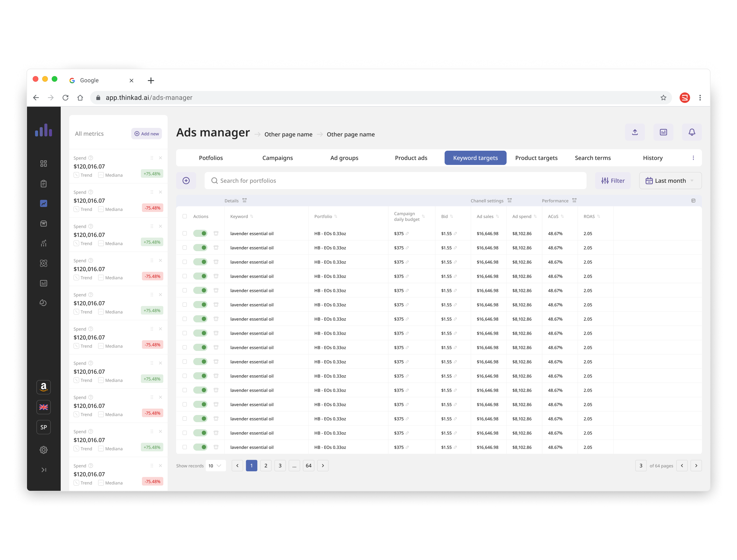This screenshot has height=560, width=737.
Task: Sort by the Keyword column
Action: (252, 216)
